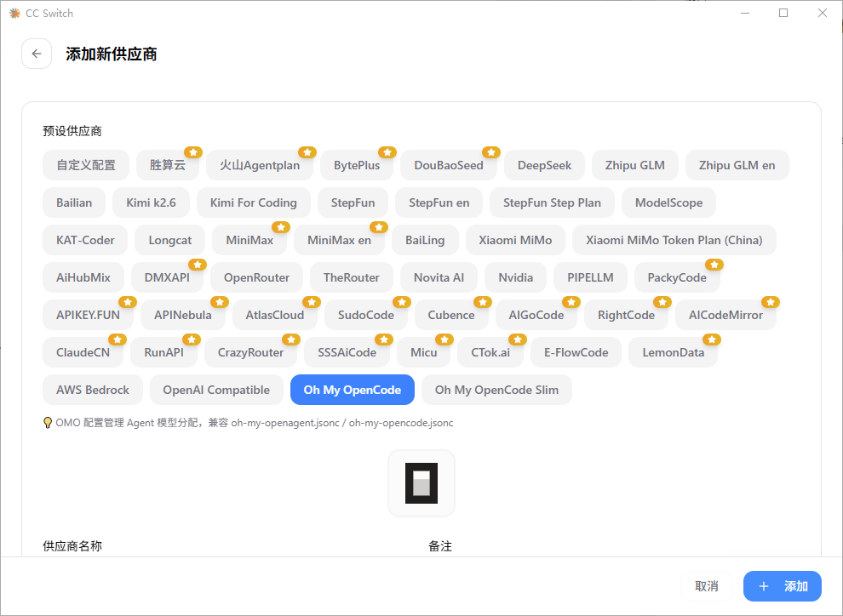Select E-FlowCode provider

[x=576, y=352]
